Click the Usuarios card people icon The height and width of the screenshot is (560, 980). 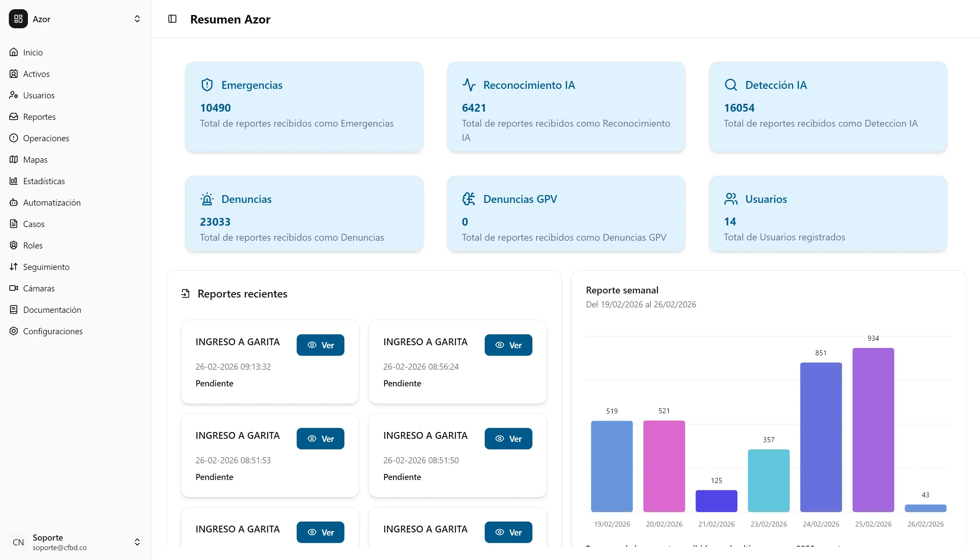click(x=731, y=199)
